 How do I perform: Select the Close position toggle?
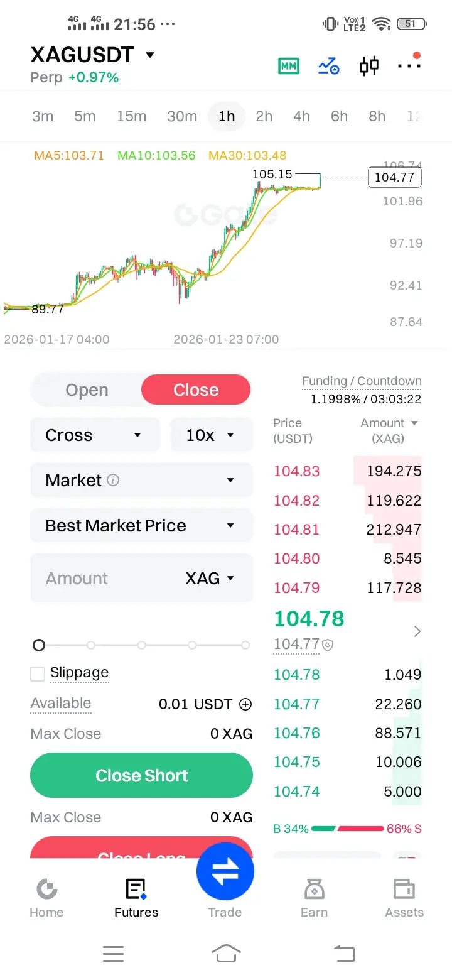(196, 390)
